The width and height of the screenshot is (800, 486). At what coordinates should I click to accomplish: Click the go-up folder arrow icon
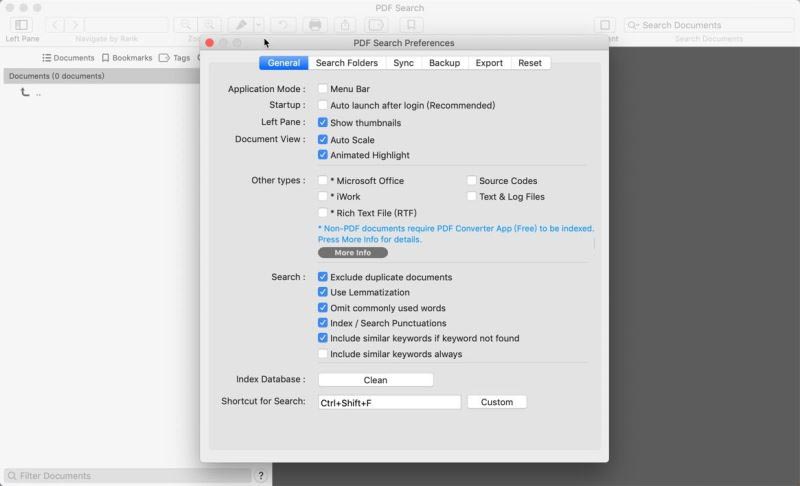point(25,92)
